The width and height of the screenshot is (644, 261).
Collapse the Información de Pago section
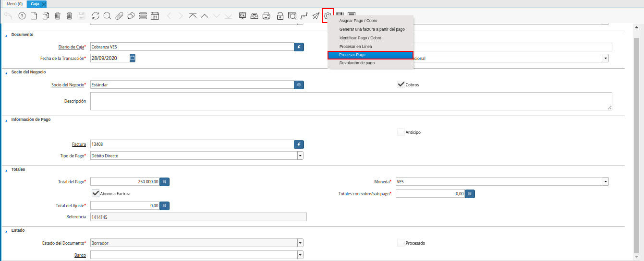(x=7, y=120)
